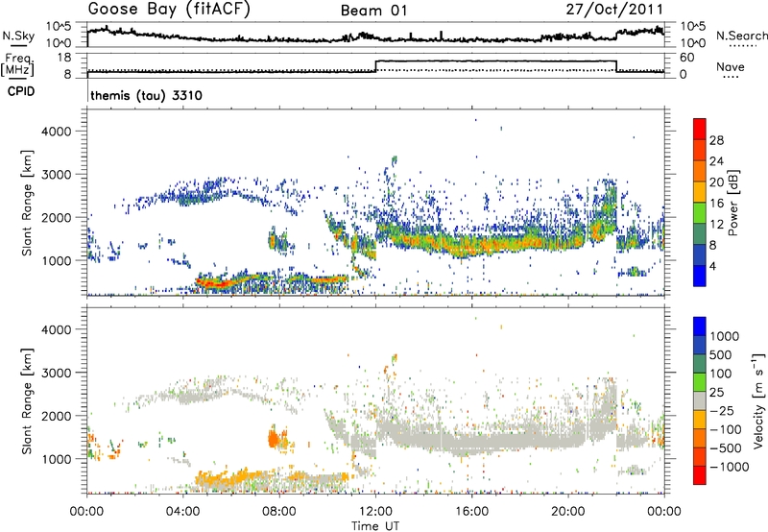The image size is (768, 532).
Task: Click the "Goose Bay (fitACF)" plot title
Action: (x=169, y=10)
